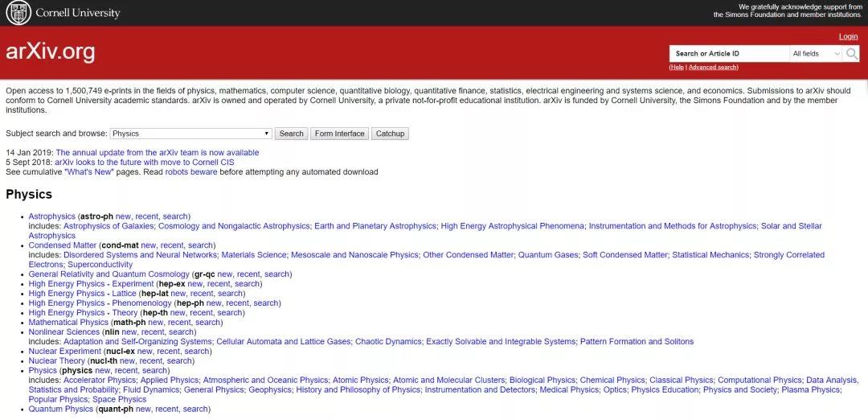
Task: Select the Mathematical Physics link
Action: click(68, 323)
